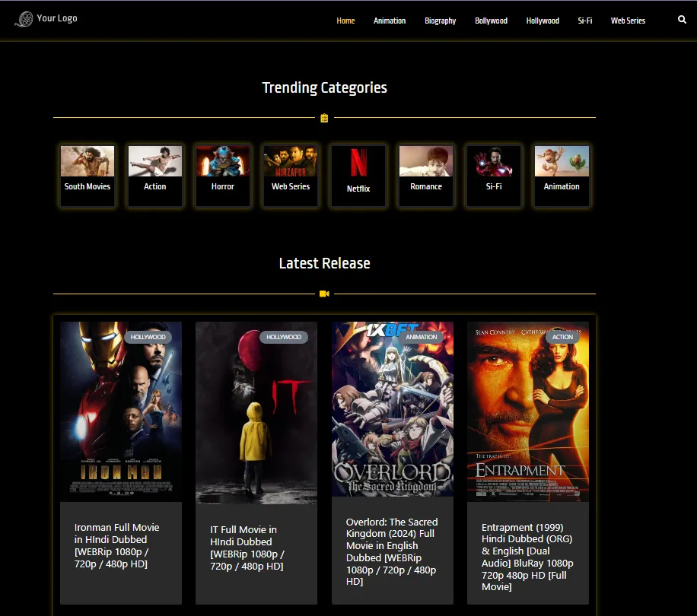Viewport: 697px width, 616px height.
Task: Open Overlord: The Sacred Kingdom (2024) title
Action: click(x=392, y=551)
